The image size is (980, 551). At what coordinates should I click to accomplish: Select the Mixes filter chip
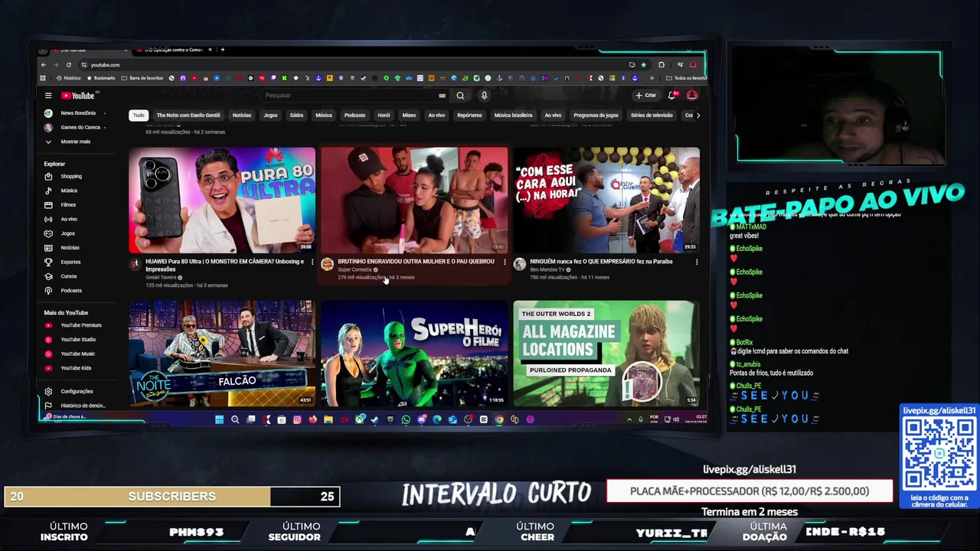tap(409, 116)
